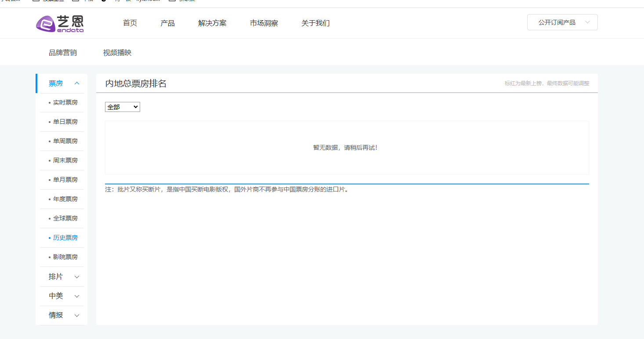Select 单日票房 in sidebar
Image resolution: width=644 pixels, height=339 pixels.
click(65, 122)
